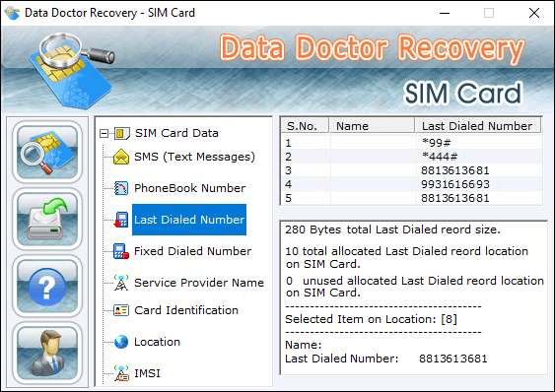The width and height of the screenshot is (555, 392).
Task: Open help with the question mark button
Action: (x=47, y=286)
